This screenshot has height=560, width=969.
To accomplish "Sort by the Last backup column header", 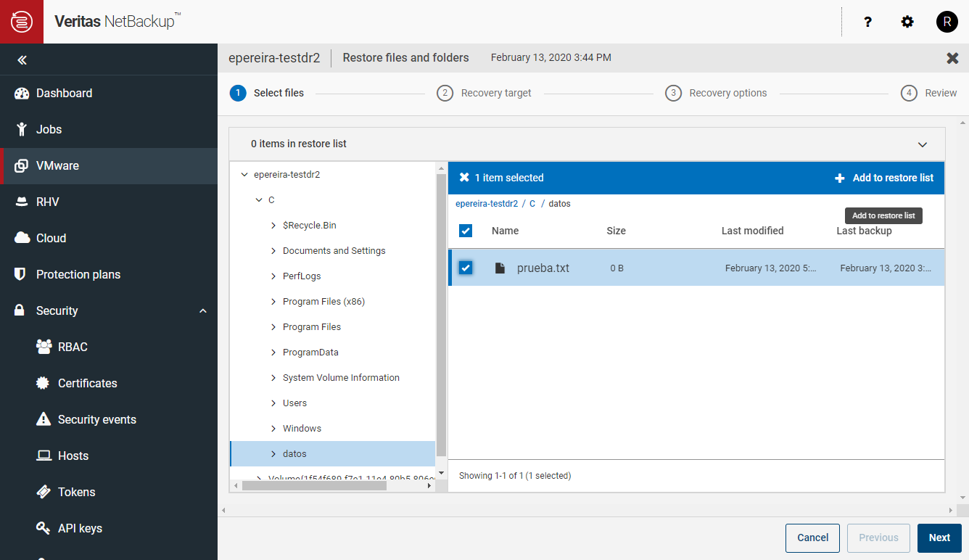I will tap(864, 231).
